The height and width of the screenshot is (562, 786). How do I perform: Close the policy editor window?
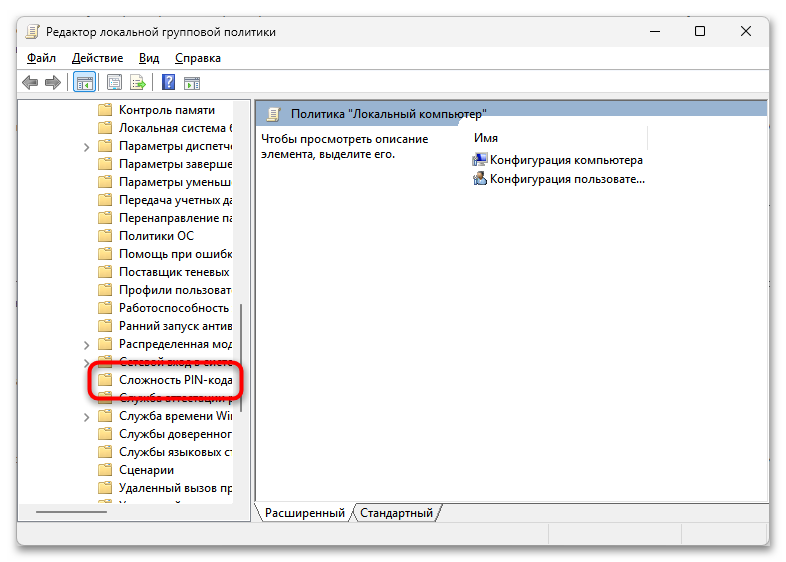746,32
